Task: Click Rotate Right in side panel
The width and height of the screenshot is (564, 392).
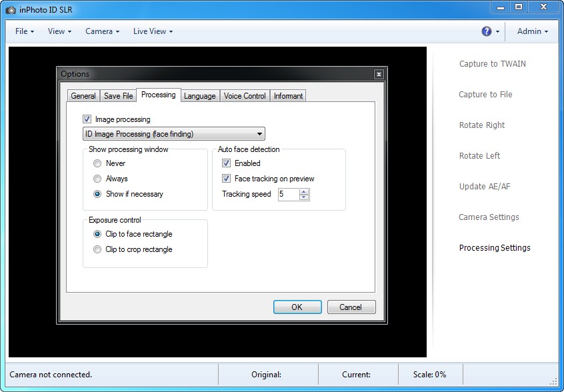Action: click(482, 125)
